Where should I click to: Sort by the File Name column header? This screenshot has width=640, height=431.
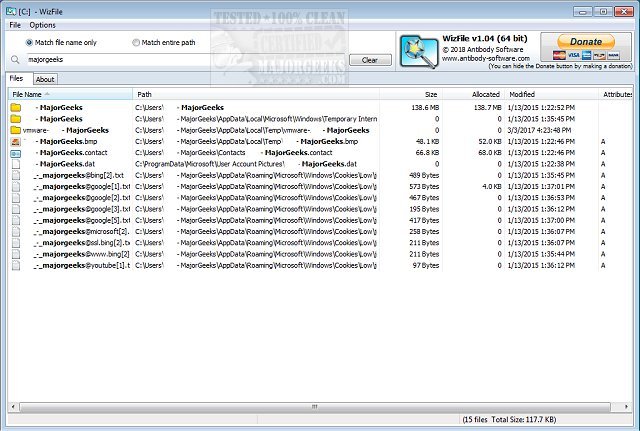click(x=71, y=94)
